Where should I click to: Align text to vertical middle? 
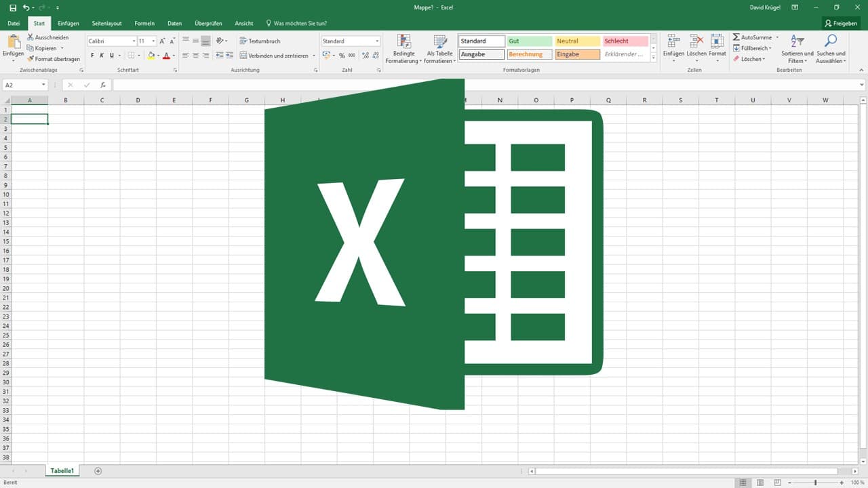pyautogui.click(x=195, y=41)
